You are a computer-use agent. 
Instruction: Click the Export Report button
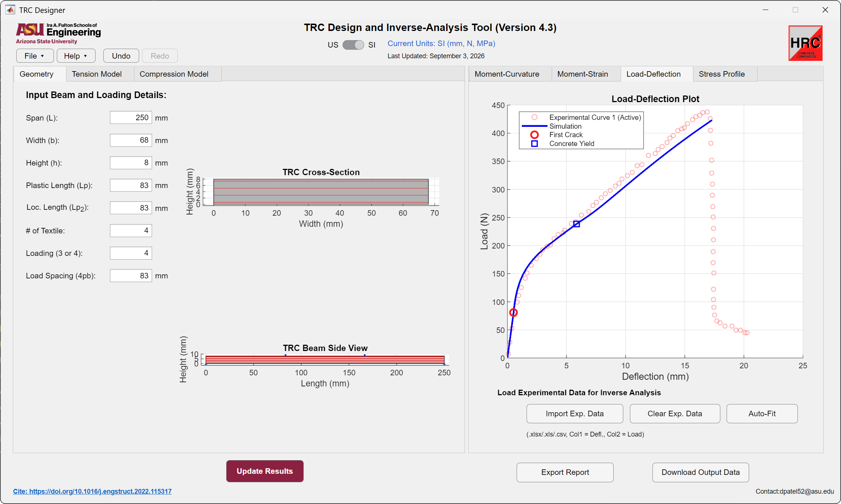click(x=565, y=472)
